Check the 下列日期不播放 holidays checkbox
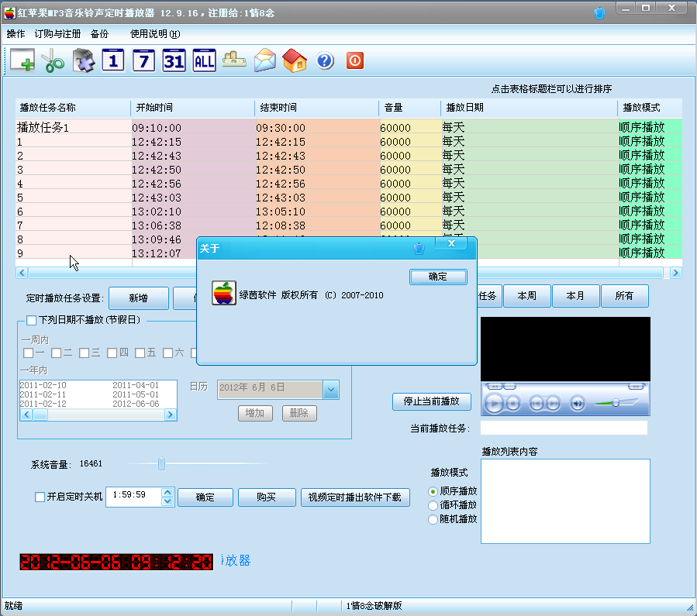This screenshot has height=616, width=697. pos(31,320)
